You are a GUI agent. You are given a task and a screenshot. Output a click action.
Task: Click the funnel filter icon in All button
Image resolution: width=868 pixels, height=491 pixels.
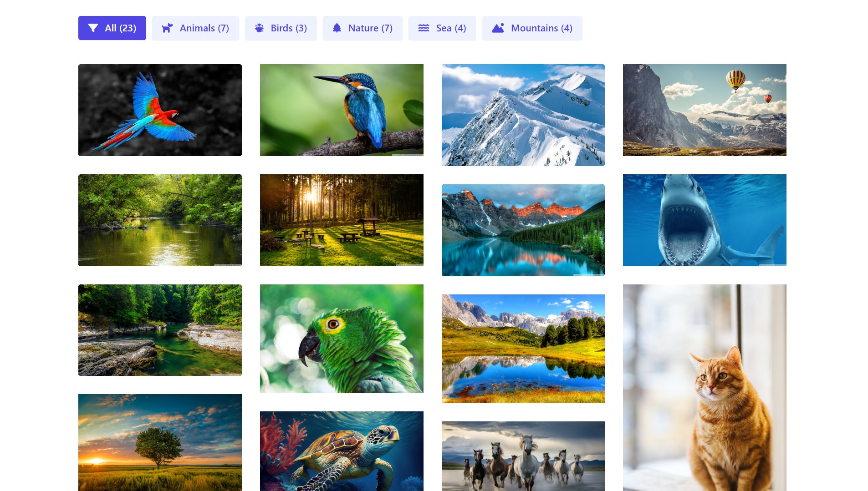pyautogui.click(x=93, y=28)
